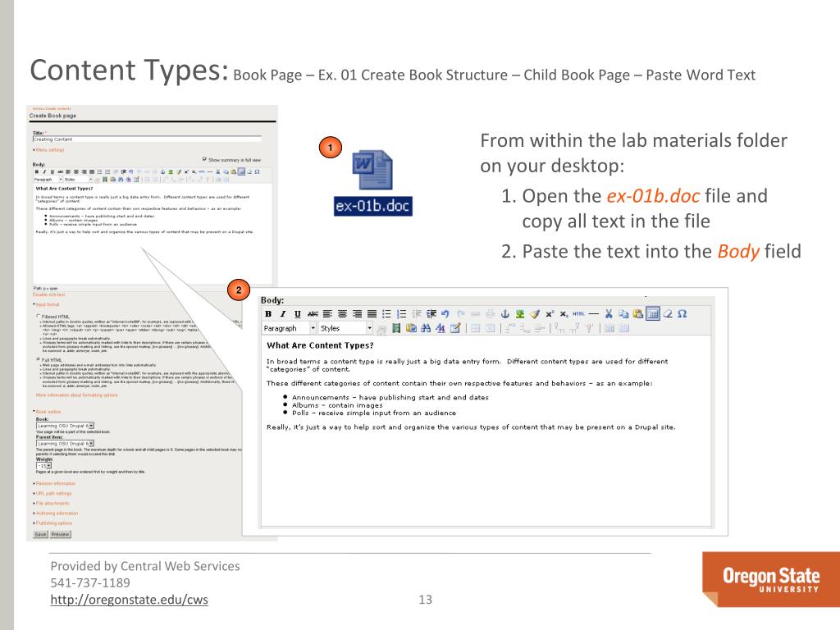The width and height of the screenshot is (840, 630).
Task: Click the Save button on Create Book page form
Action: tap(41, 535)
